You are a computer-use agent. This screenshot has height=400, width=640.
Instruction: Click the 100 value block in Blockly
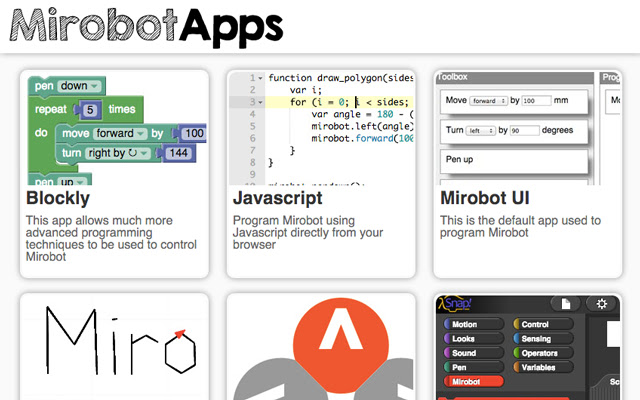pos(193,133)
